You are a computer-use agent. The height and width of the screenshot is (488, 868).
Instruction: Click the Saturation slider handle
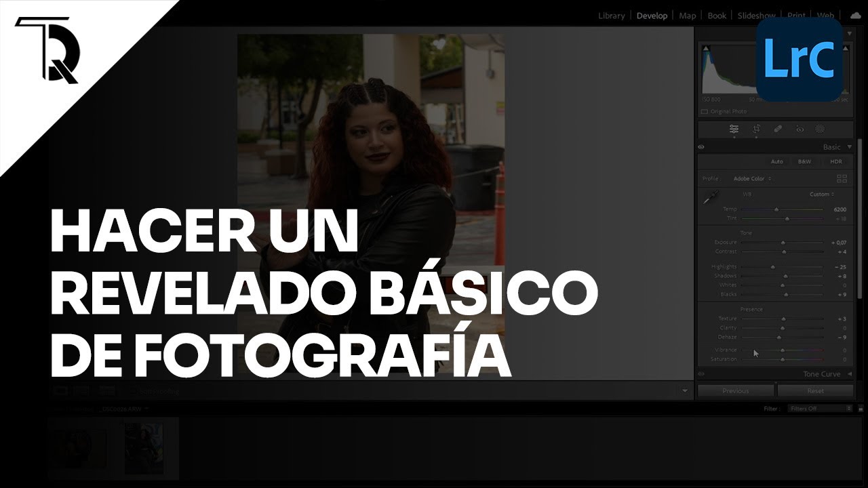pos(783,359)
